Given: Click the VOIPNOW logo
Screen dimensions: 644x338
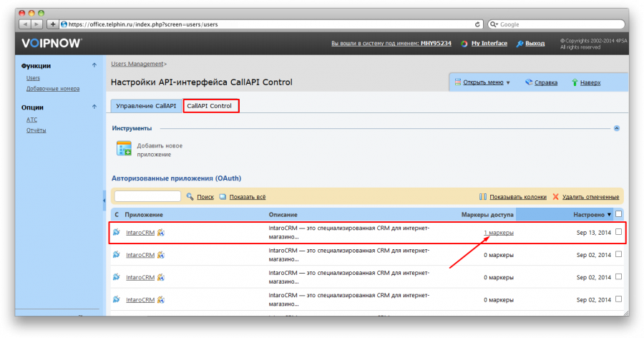Looking at the screenshot, I should (52, 43).
